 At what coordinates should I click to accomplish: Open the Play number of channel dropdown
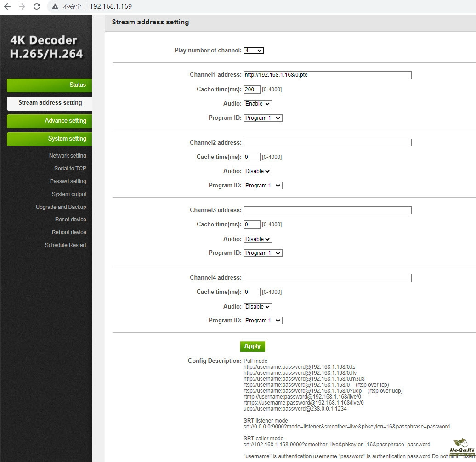tap(254, 51)
